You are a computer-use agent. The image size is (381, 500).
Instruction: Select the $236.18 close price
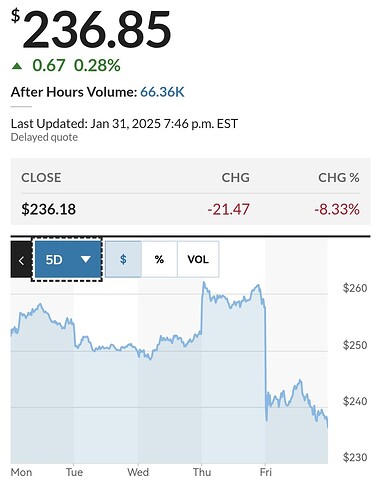49,209
